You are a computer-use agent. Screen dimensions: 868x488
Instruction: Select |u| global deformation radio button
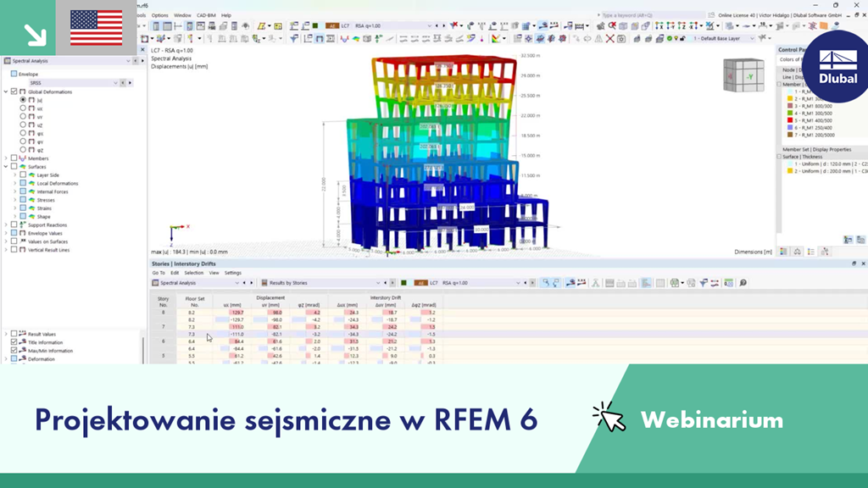click(x=23, y=100)
